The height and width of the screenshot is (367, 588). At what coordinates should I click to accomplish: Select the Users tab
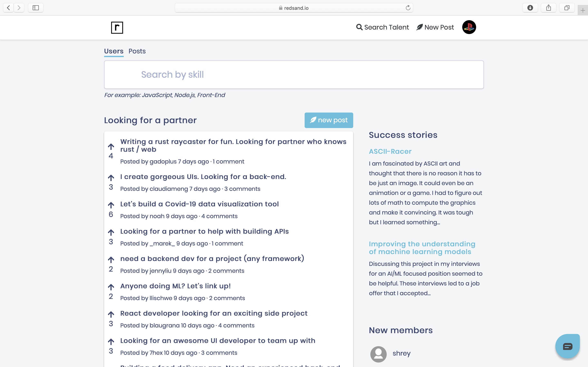pos(114,51)
